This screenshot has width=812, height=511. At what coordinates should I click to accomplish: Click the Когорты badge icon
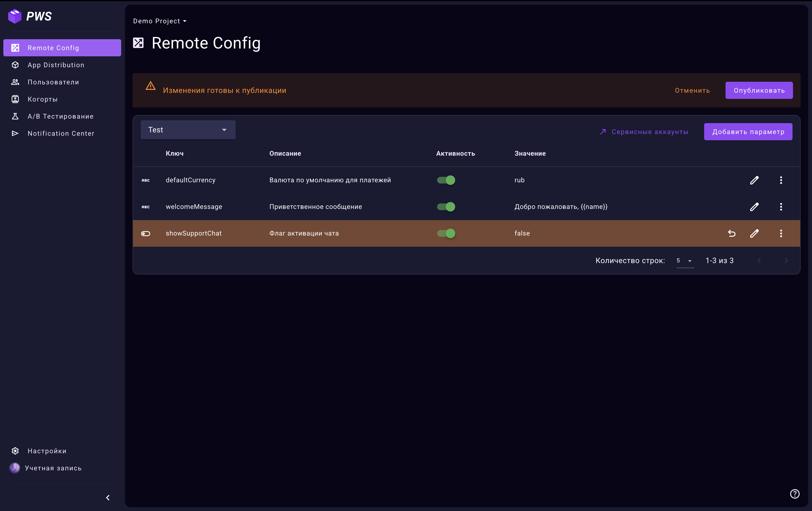point(15,99)
